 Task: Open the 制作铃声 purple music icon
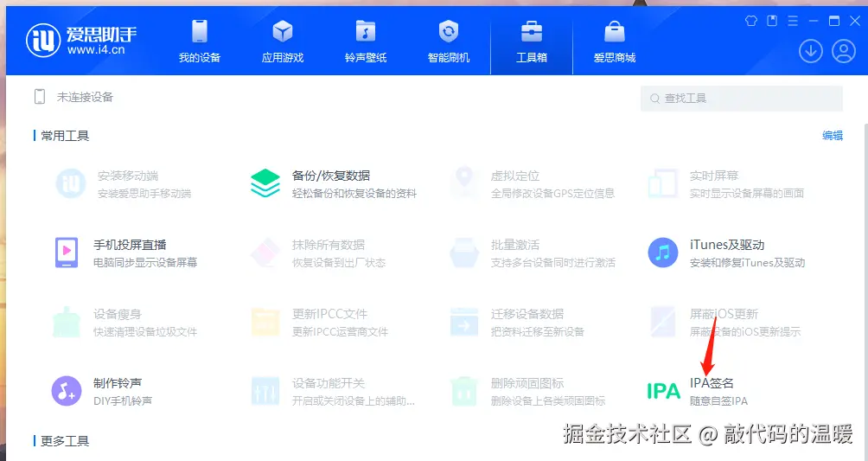tap(67, 391)
